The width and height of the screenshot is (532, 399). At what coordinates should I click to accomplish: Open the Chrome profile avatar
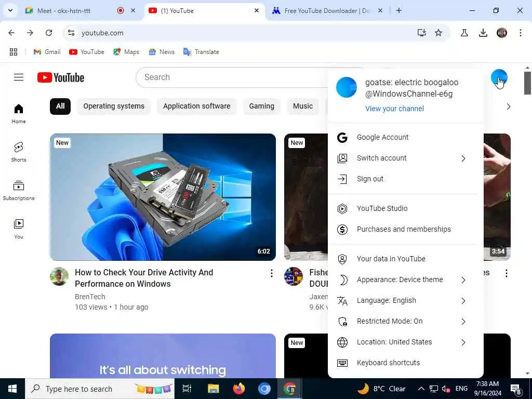[501, 33]
